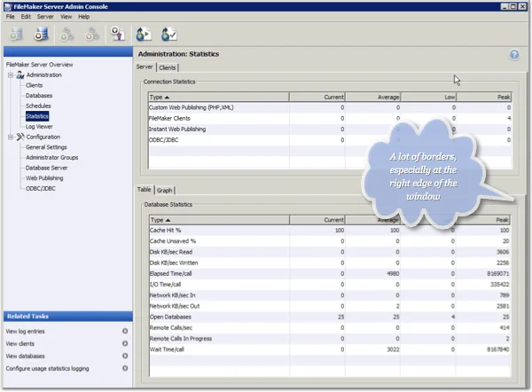Select ODBC/JDBC in the Configuration tree
Screen dimensions: 532x392
tap(41, 188)
